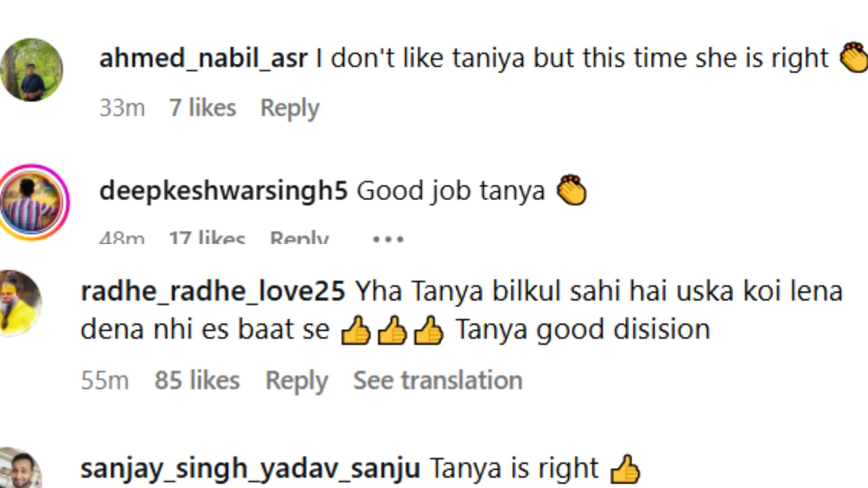Click the 55m comment timestamp

tap(104, 380)
